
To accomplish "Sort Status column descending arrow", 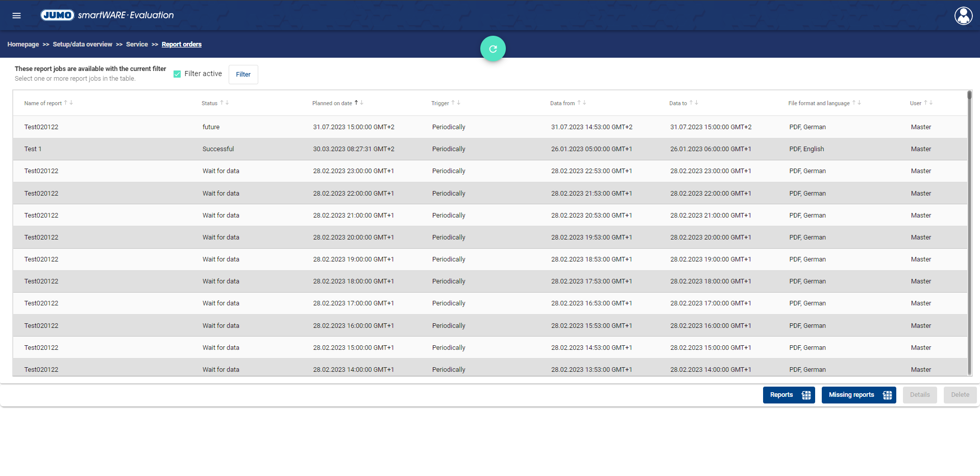I will pos(227,103).
